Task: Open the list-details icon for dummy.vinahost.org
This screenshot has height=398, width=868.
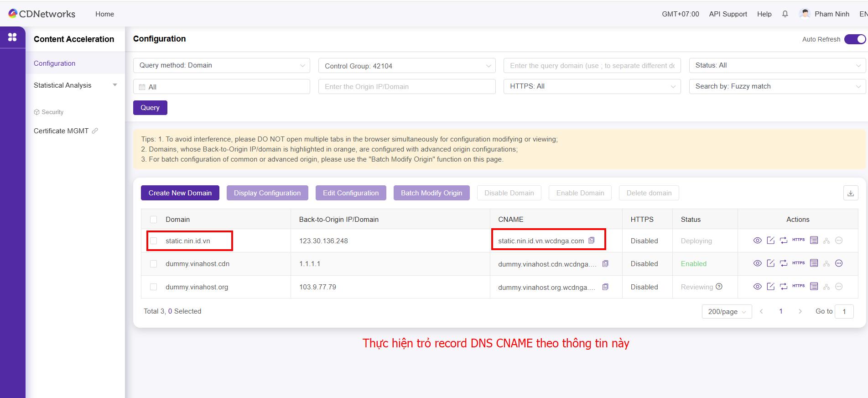Action: 814,287
